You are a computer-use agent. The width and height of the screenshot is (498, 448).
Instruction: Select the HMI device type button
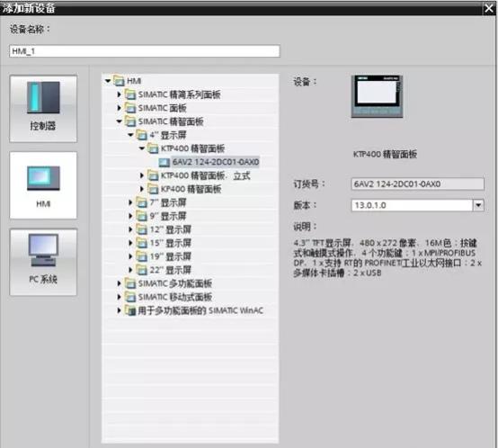click(x=43, y=185)
